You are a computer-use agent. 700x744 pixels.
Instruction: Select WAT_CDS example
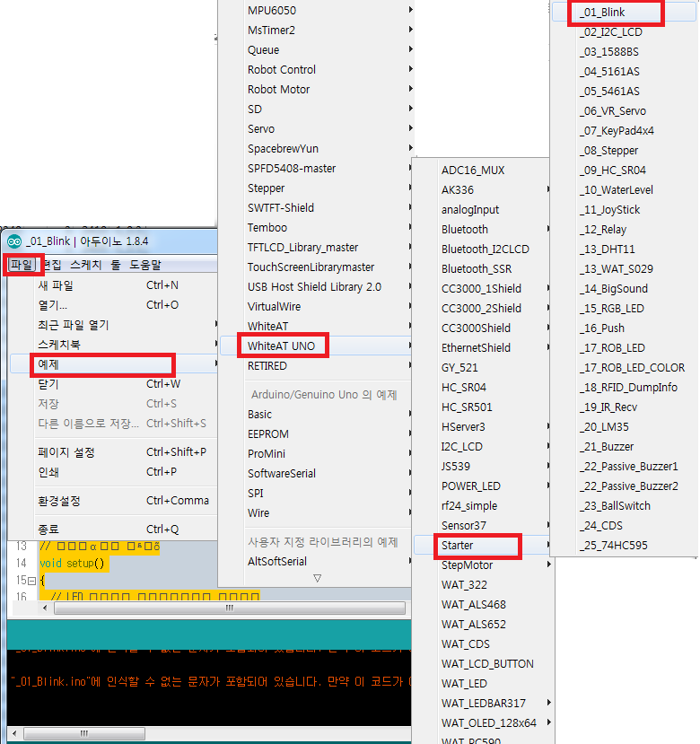[x=484, y=643]
